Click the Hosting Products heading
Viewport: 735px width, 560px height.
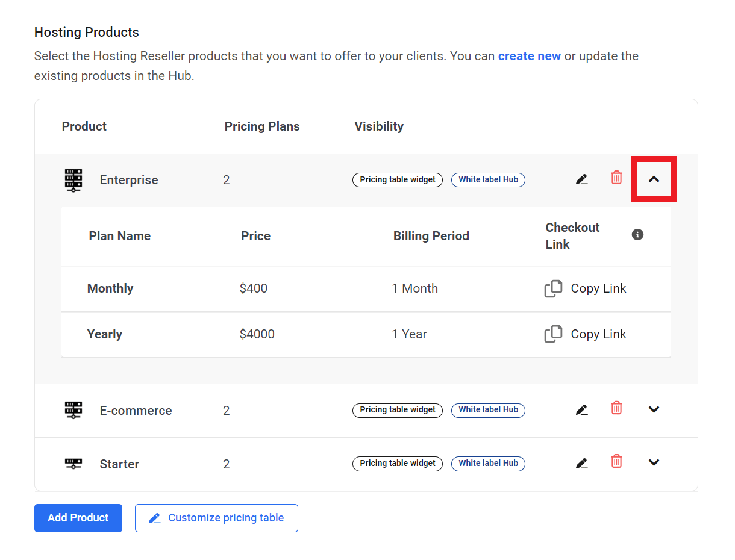[87, 33]
